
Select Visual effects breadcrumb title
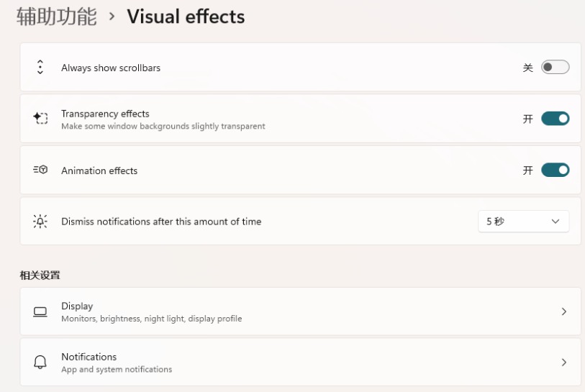[186, 17]
